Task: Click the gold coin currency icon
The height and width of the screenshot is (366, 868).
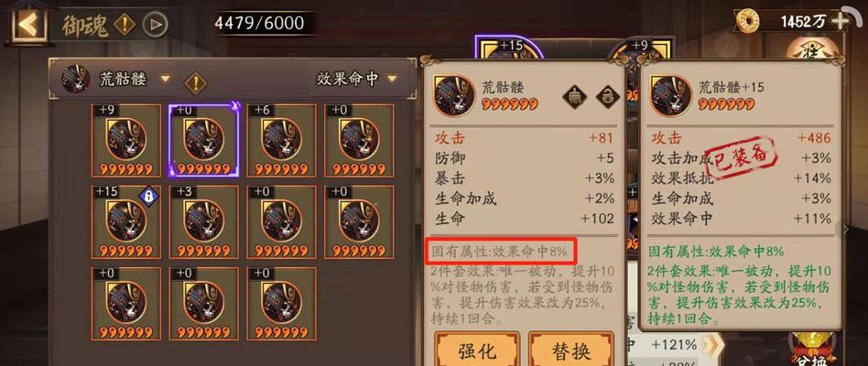Action: 749,21
